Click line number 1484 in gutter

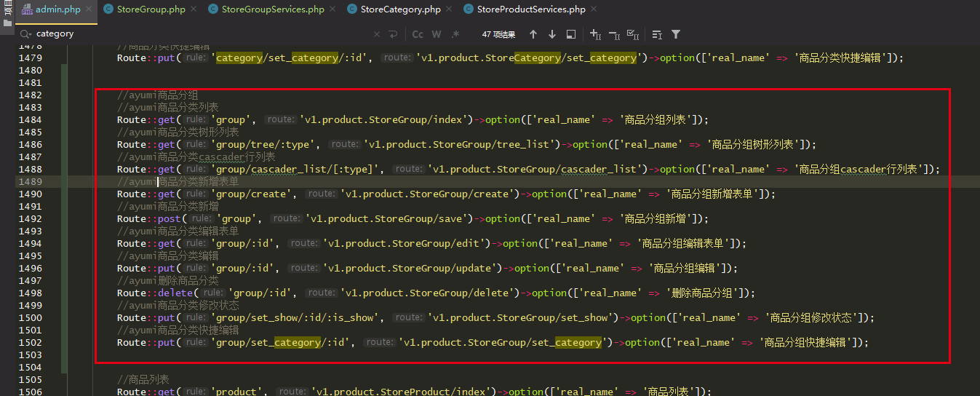pos(30,119)
